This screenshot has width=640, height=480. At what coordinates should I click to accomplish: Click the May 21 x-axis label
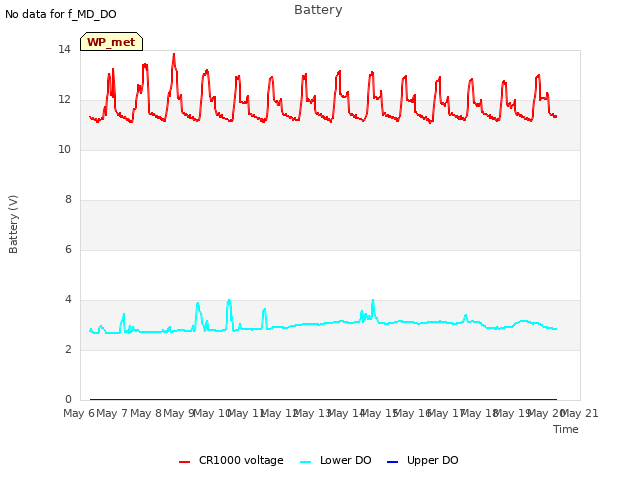[x=580, y=413]
